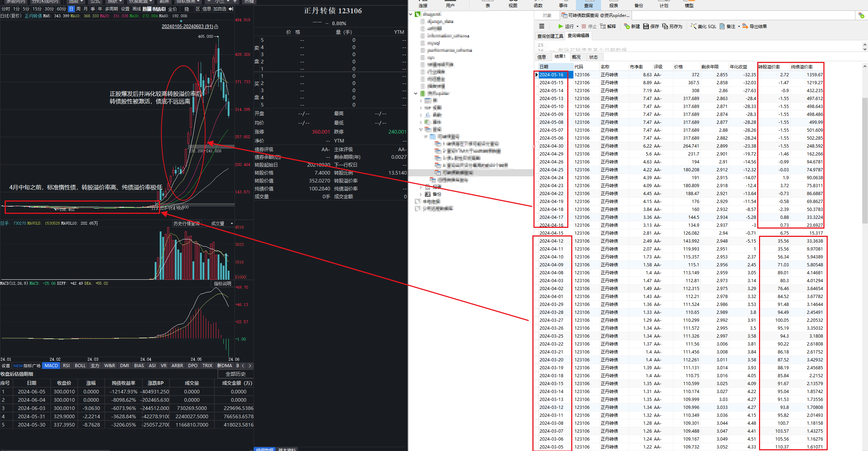Expand the 备份 tree node
The height and width of the screenshot is (451, 868).
[x=421, y=194]
